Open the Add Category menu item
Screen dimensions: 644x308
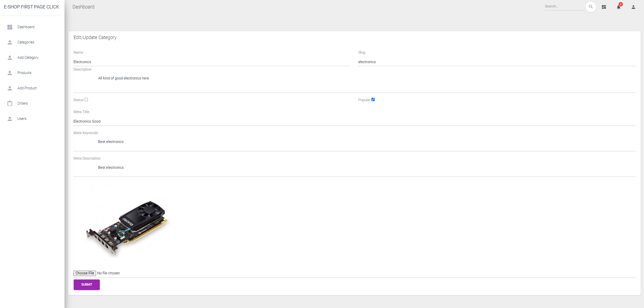pos(28,57)
